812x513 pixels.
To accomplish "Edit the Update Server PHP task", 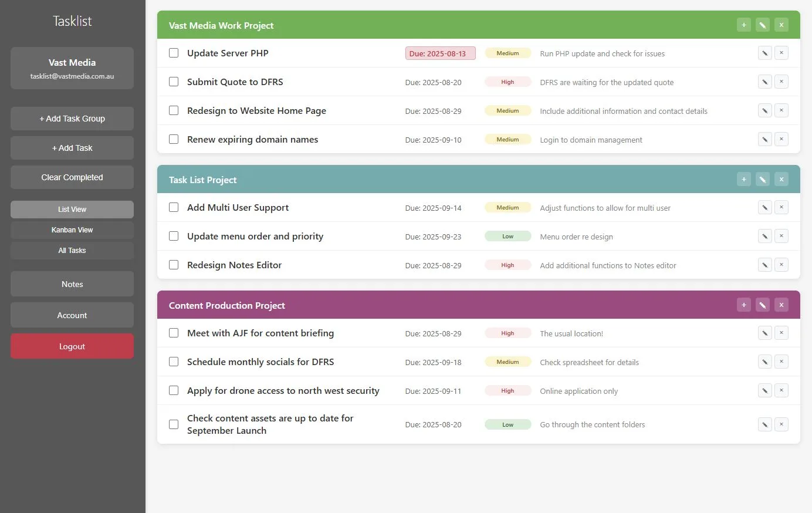I will 764,53.
